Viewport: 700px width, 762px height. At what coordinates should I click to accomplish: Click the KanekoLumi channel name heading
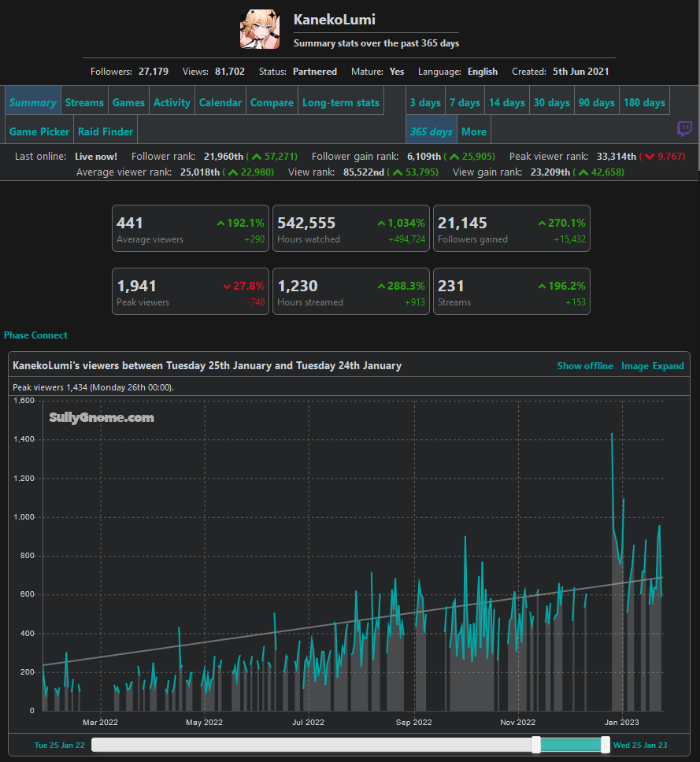tap(335, 20)
